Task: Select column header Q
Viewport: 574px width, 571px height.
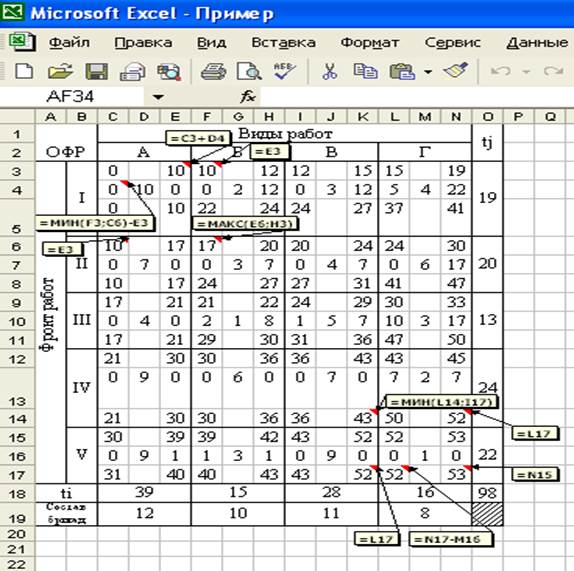Action: coord(550,117)
